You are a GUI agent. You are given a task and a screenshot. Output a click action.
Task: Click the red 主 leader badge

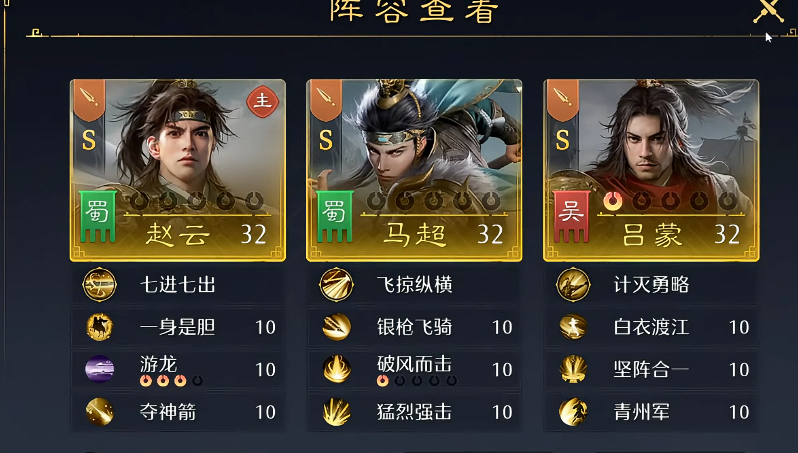pos(263,101)
